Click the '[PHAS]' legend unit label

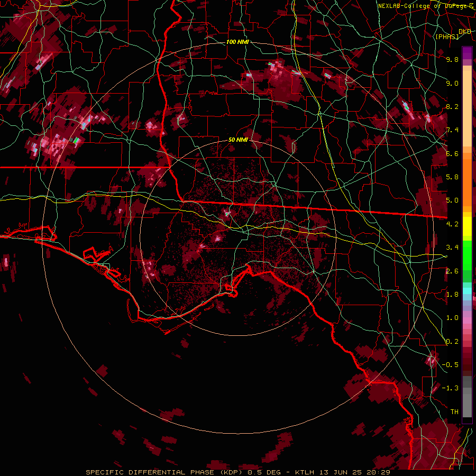[447, 36]
